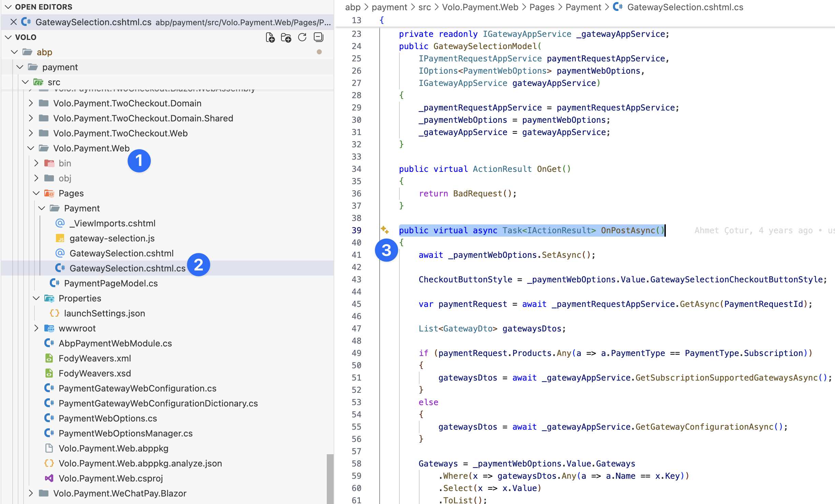The image size is (835, 504).
Task: Expand Volo.Payment.TwoCheckout.Web folder
Action: click(31, 133)
